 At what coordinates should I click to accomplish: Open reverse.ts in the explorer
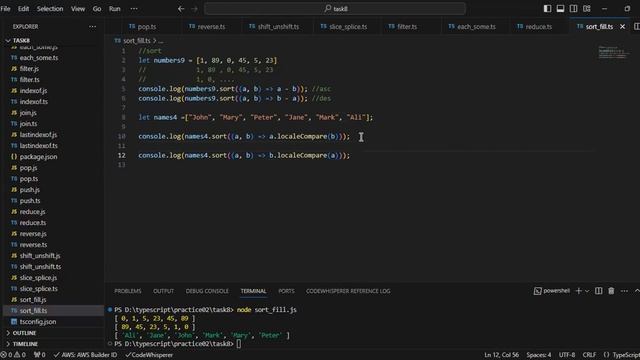(33, 245)
